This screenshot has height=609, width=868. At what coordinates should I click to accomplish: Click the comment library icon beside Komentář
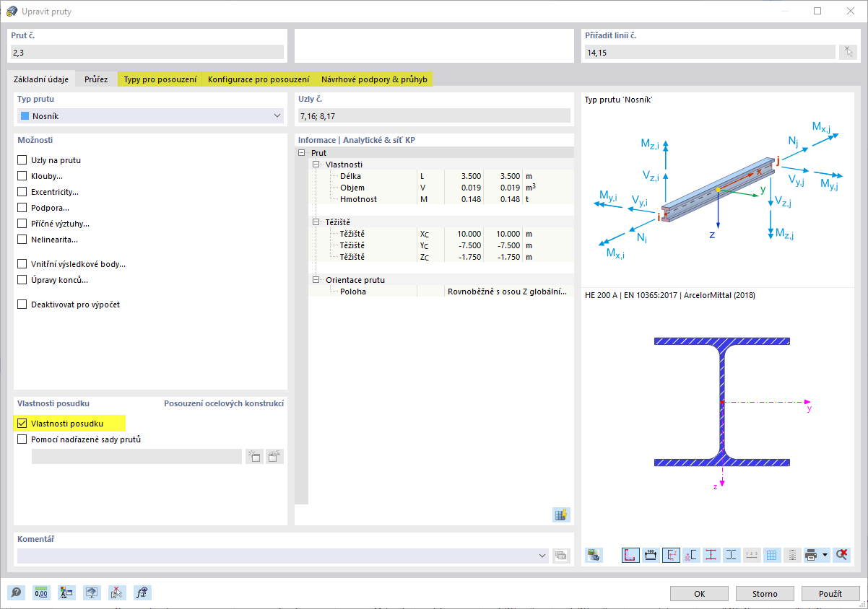point(561,556)
